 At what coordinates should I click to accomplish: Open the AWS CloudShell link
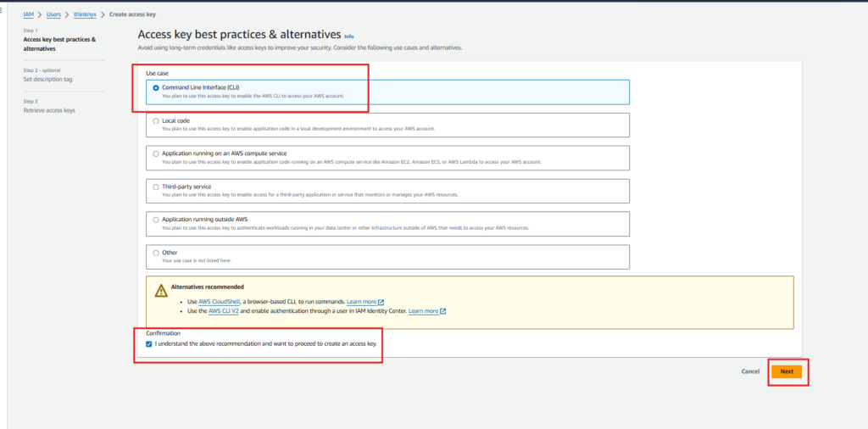(220, 302)
